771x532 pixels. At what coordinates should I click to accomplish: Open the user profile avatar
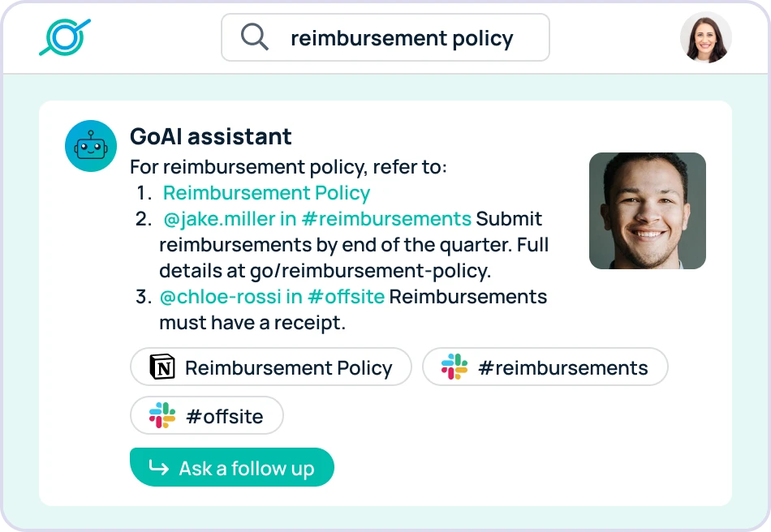pyautogui.click(x=705, y=37)
